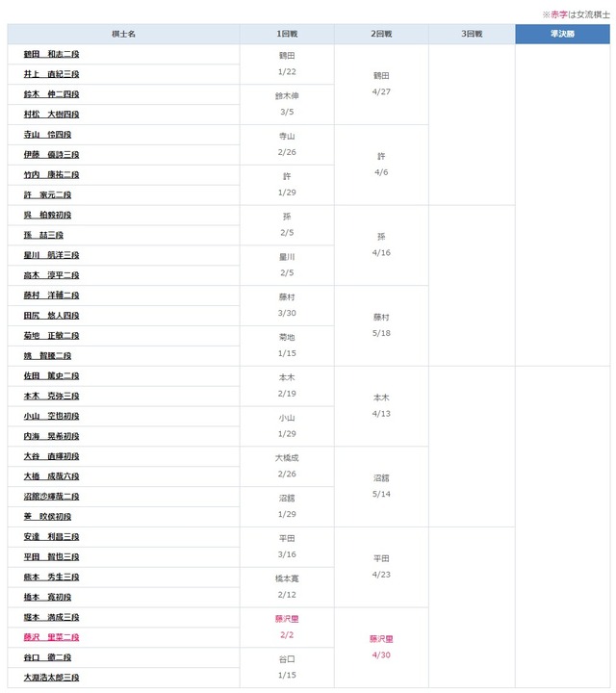Open player link 佐田 篤史二段
The width and height of the screenshot is (616, 693).
pyautogui.click(x=51, y=376)
